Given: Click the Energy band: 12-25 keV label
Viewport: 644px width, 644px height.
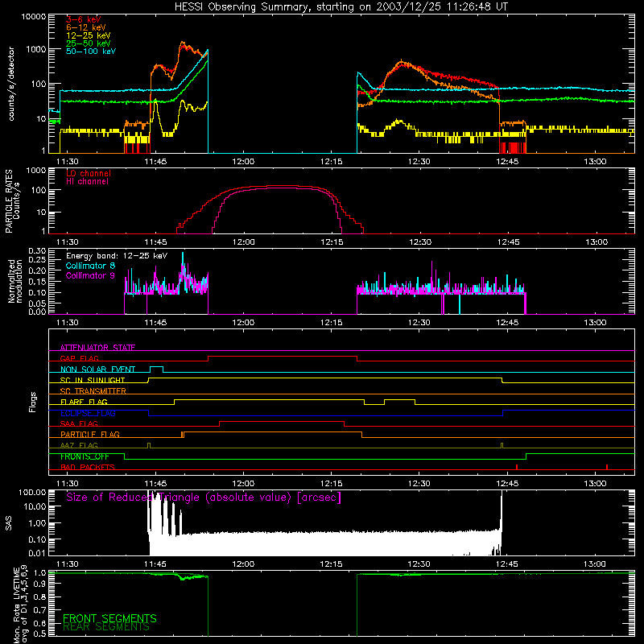Looking at the screenshot, I should click(x=117, y=256).
